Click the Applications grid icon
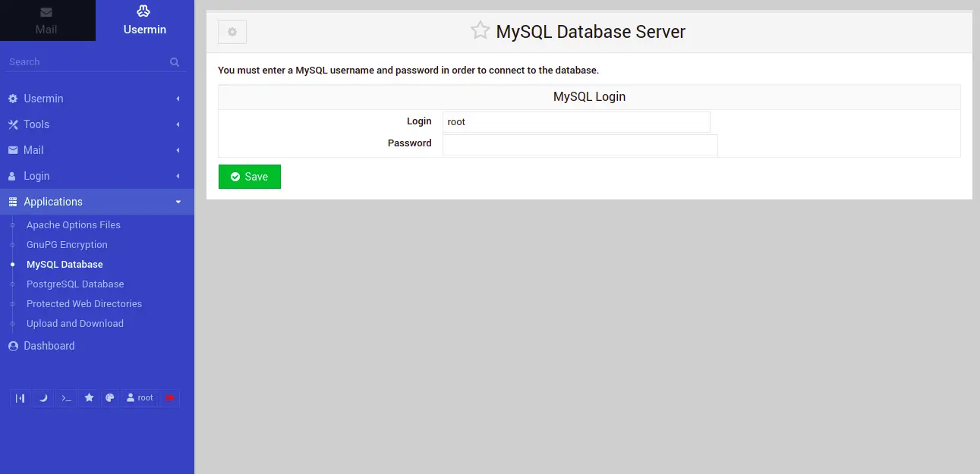Screen dimensions: 980x474 pyautogui.click(x=13, y=202)
